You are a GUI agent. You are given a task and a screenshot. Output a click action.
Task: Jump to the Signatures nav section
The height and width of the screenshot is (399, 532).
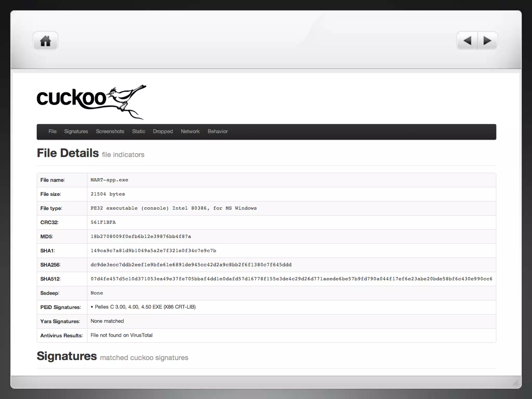(x=76, y=131)
